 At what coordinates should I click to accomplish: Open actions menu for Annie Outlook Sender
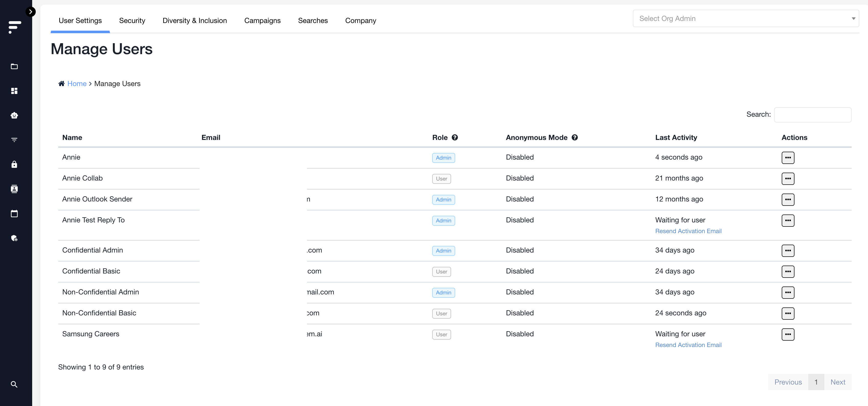[x=788, y=199]
